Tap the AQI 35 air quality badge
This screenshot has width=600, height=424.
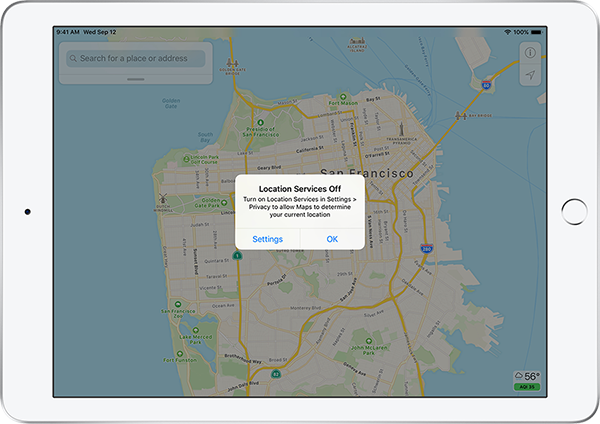(525, 386)
